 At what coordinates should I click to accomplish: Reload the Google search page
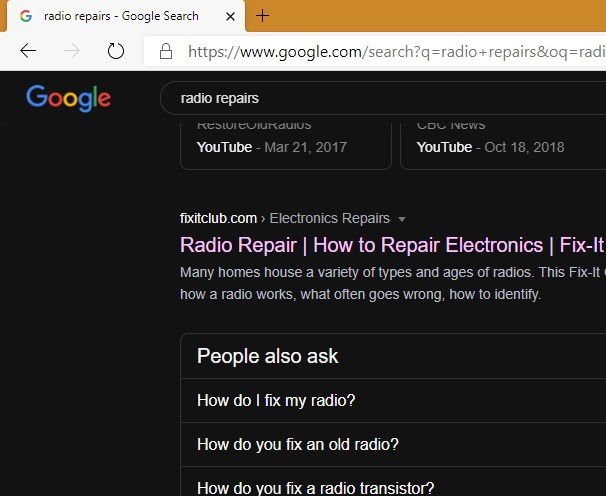pyautogui.click(x=115, y=51)
